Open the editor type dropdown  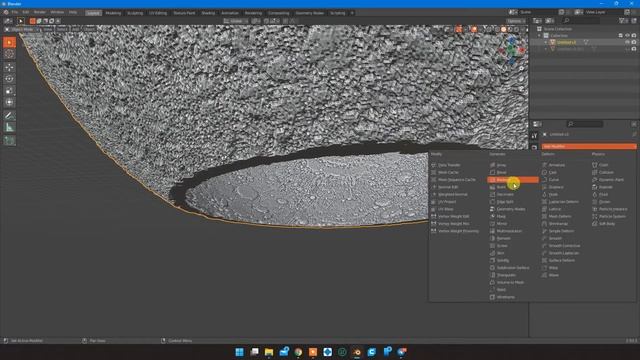click(x=7, y=21)
